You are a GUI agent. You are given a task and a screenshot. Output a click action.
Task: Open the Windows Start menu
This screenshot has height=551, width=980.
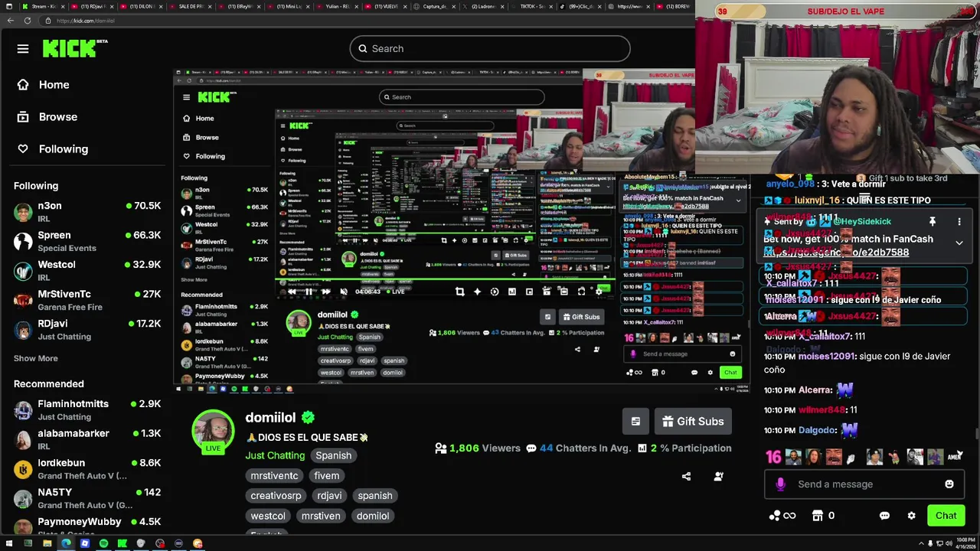pyautogui.click(x=8, y=544)
